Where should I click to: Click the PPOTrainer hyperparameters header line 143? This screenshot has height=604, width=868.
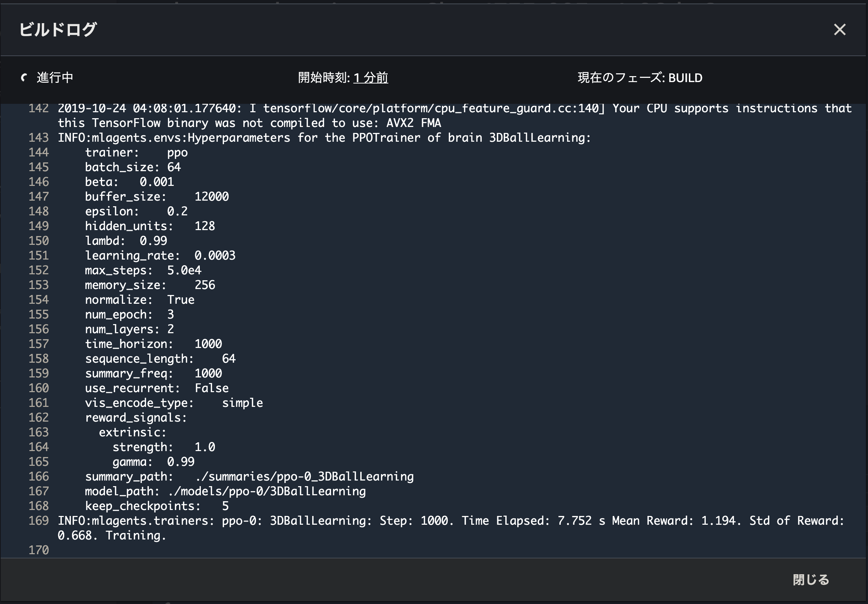click(x=323, y=137)
